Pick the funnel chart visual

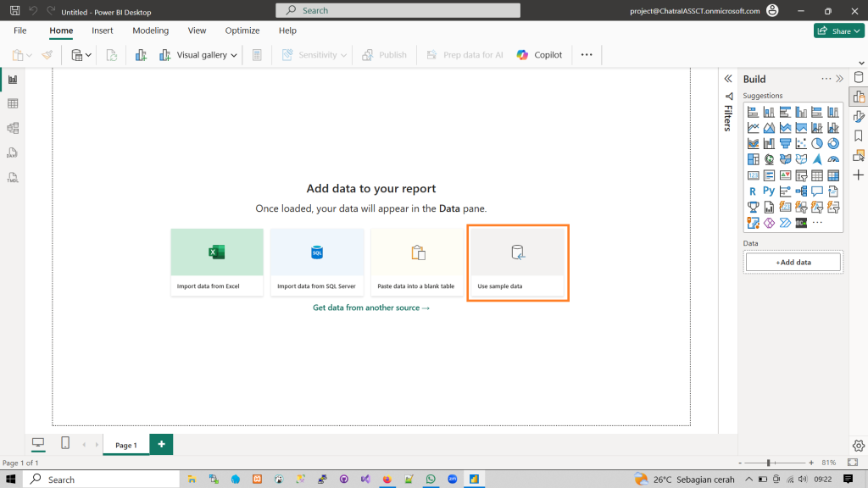(x=785, y=143)
